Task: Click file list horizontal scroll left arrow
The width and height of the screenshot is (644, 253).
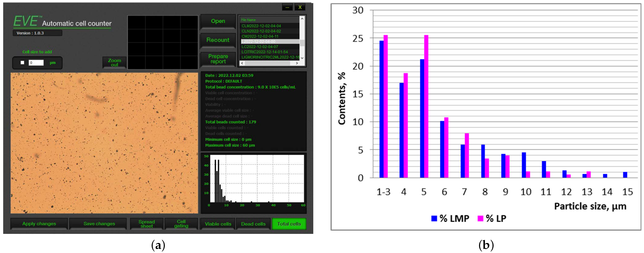Action: coord(242,63)
